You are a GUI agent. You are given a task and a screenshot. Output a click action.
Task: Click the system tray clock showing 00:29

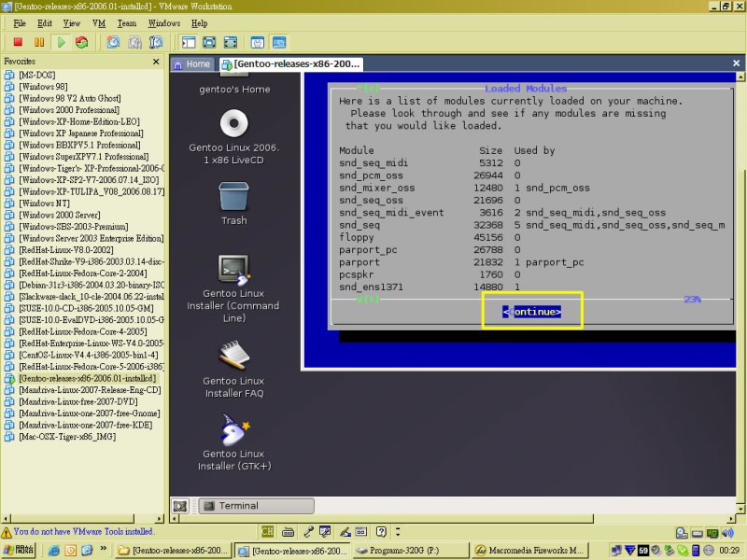(x=729, y=551)
